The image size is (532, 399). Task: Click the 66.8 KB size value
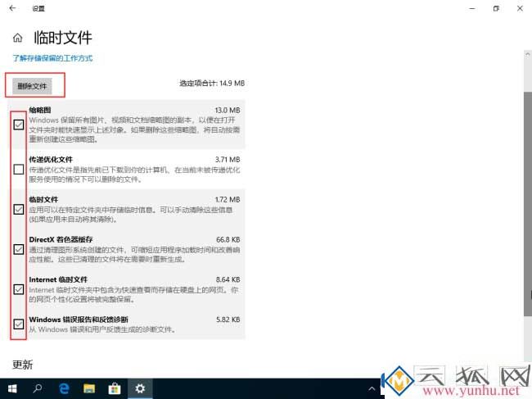pyautogui.click(x=228, y=240)
